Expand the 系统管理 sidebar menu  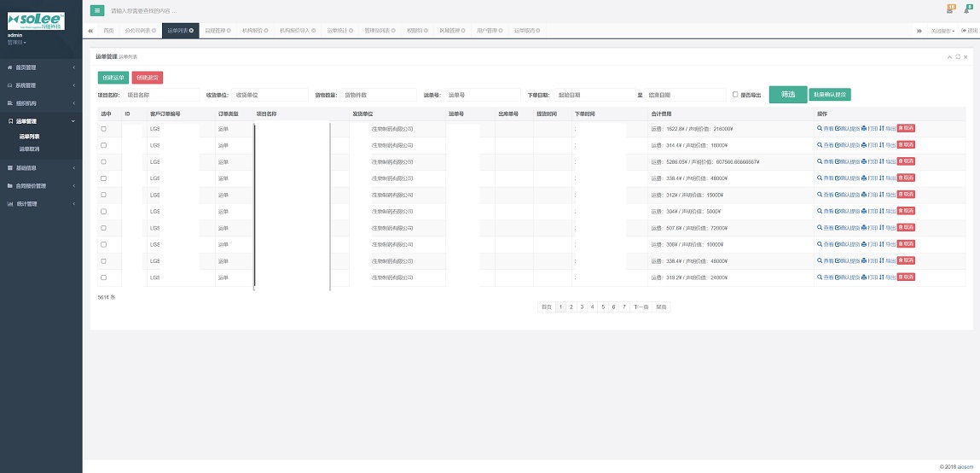click(41, 85)
